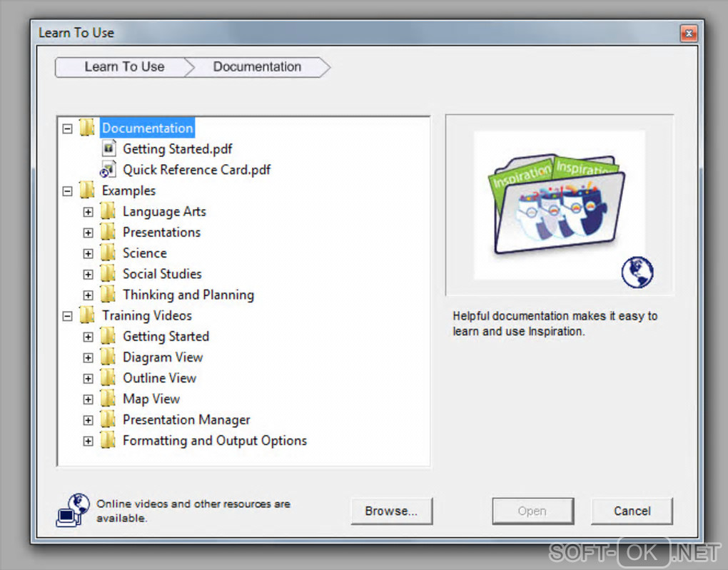
Task: Click the Open button
Action: (532, 511)
